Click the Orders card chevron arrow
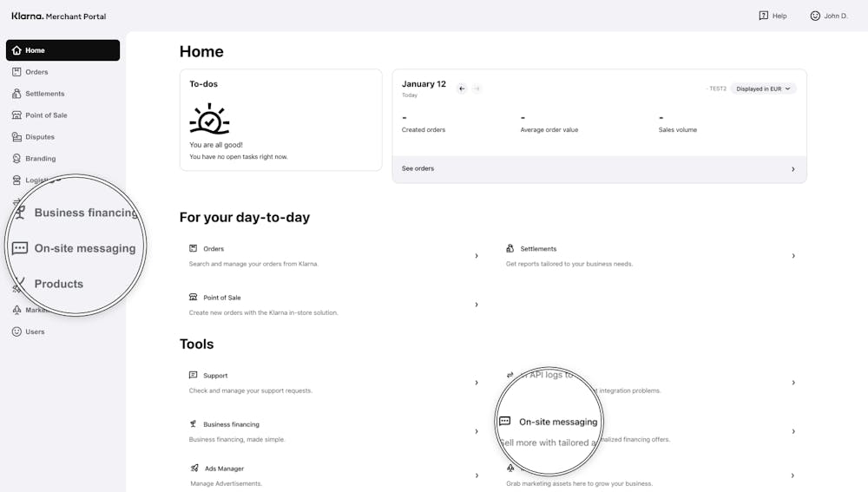The height and width of the screenshot is (492, 868). [477, 256]
